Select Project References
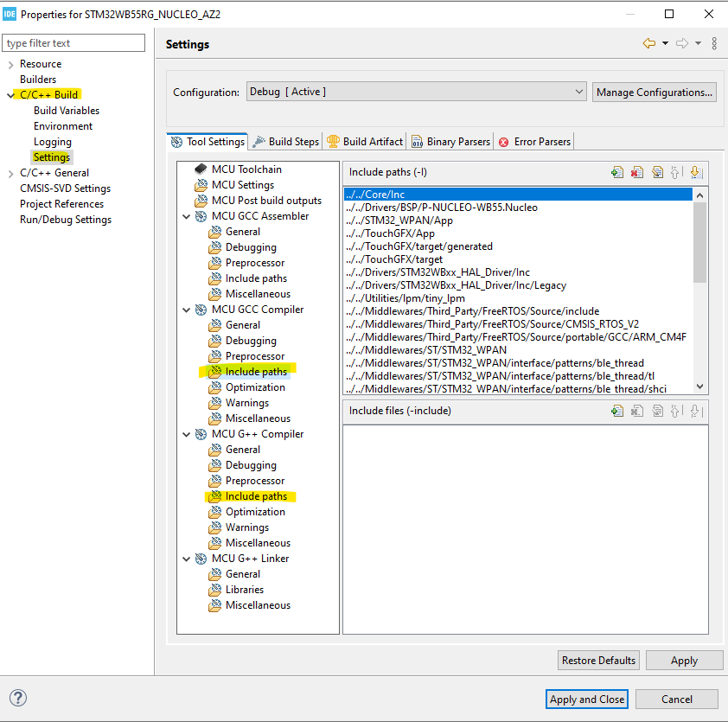728x722 pixels. point(61,204)
